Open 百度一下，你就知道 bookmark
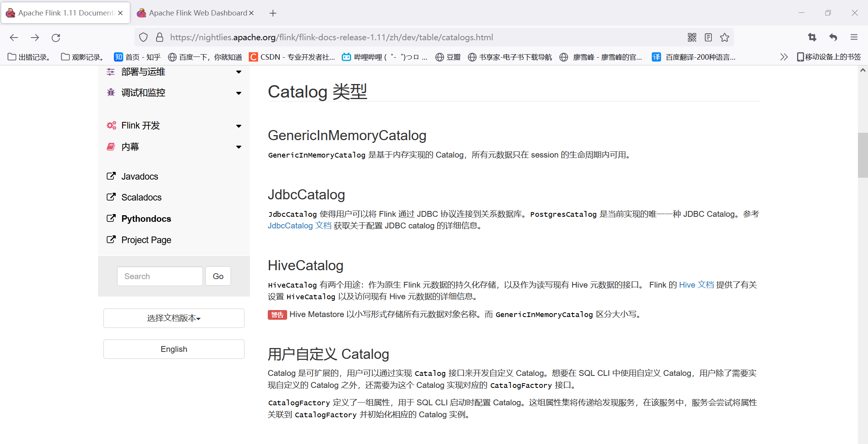 pos(205,57)
